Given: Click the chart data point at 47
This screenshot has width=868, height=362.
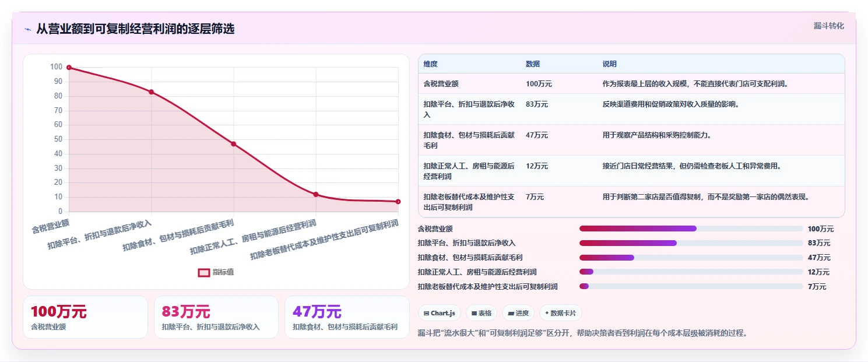Looking at the screenshot, I should pyautogui.click(x=234, y=144).
